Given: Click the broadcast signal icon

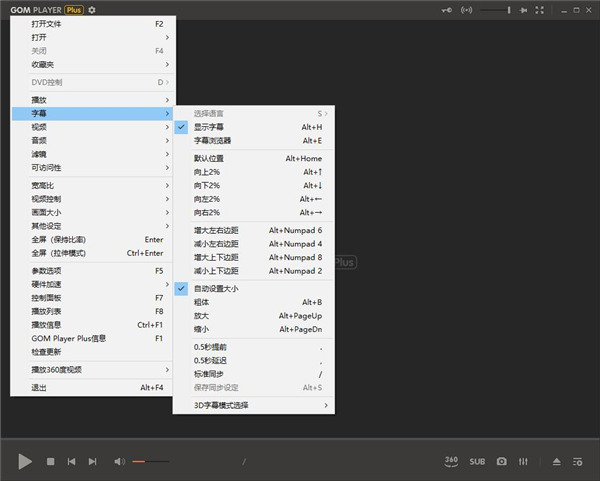Looking at the screenshot, I should (466, 10).
